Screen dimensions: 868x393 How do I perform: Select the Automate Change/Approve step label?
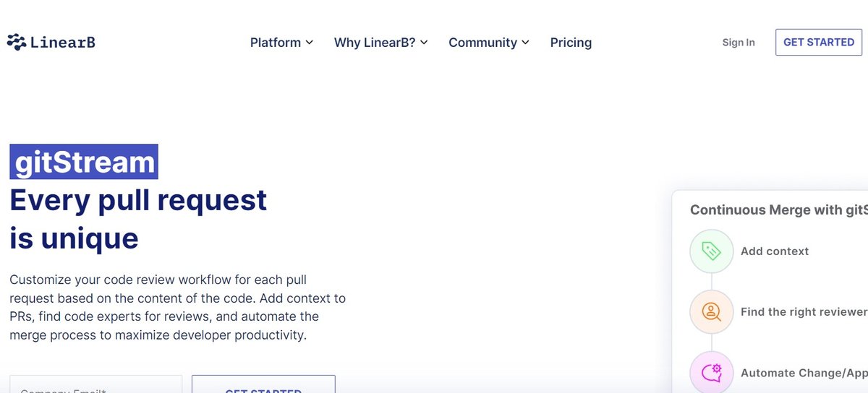coord(803,373)
